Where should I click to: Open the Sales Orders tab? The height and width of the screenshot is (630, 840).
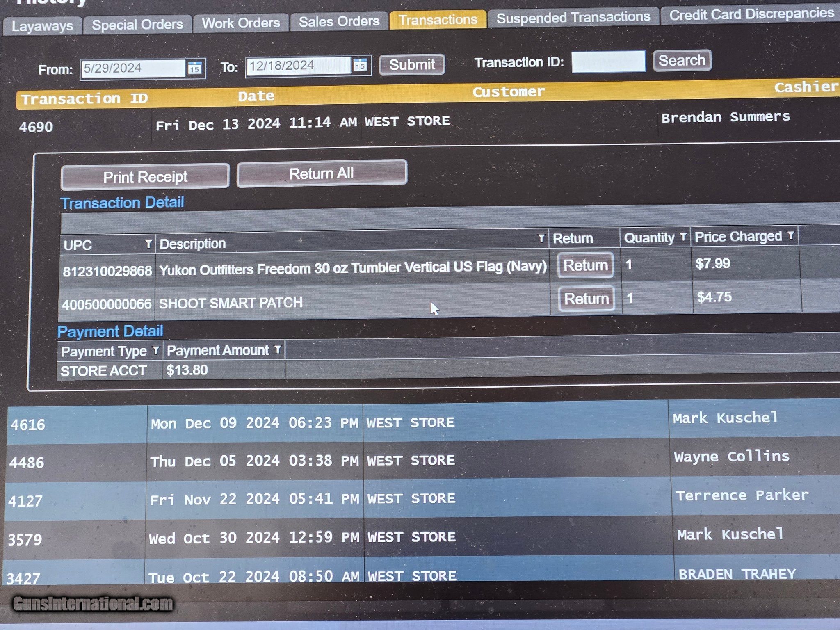(x=339, y=21)
